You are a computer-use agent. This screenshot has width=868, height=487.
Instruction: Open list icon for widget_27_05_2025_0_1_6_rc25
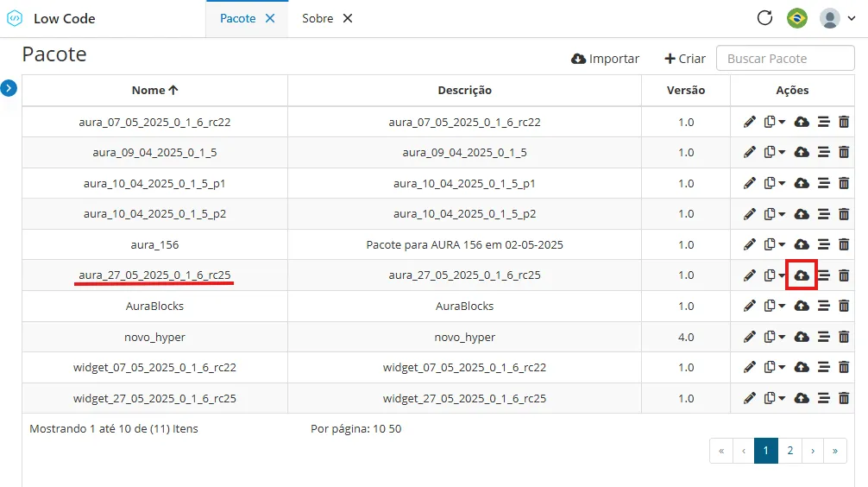824,398
